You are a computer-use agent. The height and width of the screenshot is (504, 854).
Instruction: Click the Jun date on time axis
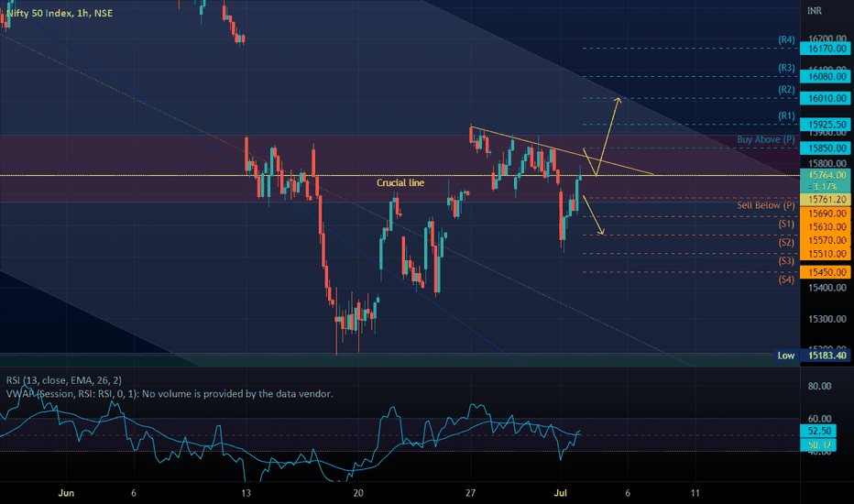point(66,493)
